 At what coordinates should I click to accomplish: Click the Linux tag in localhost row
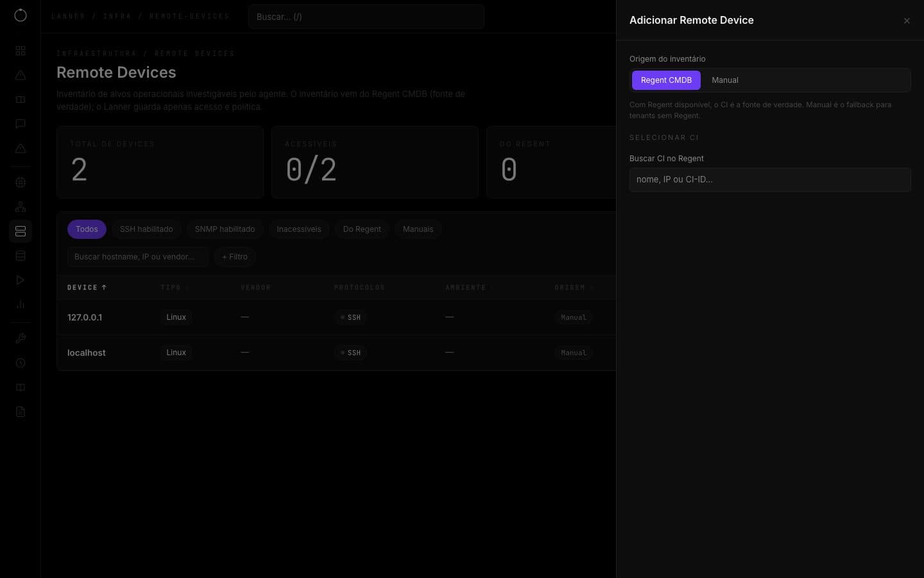pyautogui.click(x=176, y=353)
